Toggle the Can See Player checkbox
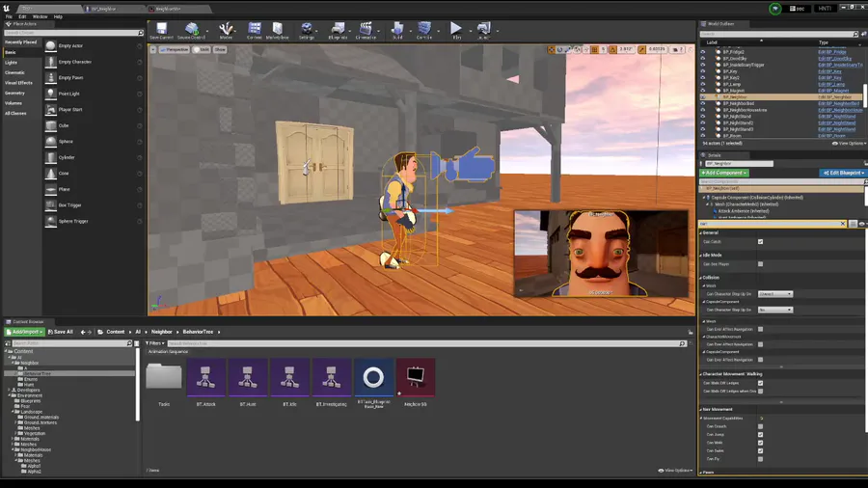 [760, 264]
